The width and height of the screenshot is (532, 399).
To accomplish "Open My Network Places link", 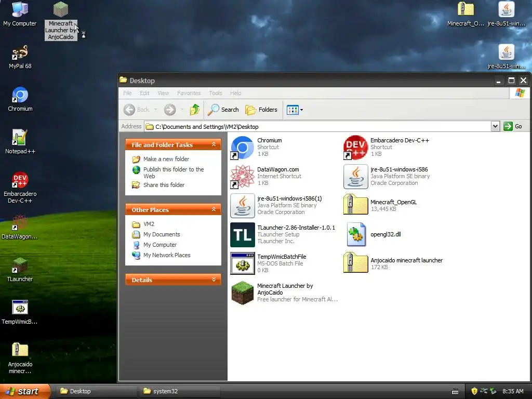I will 161,255.
